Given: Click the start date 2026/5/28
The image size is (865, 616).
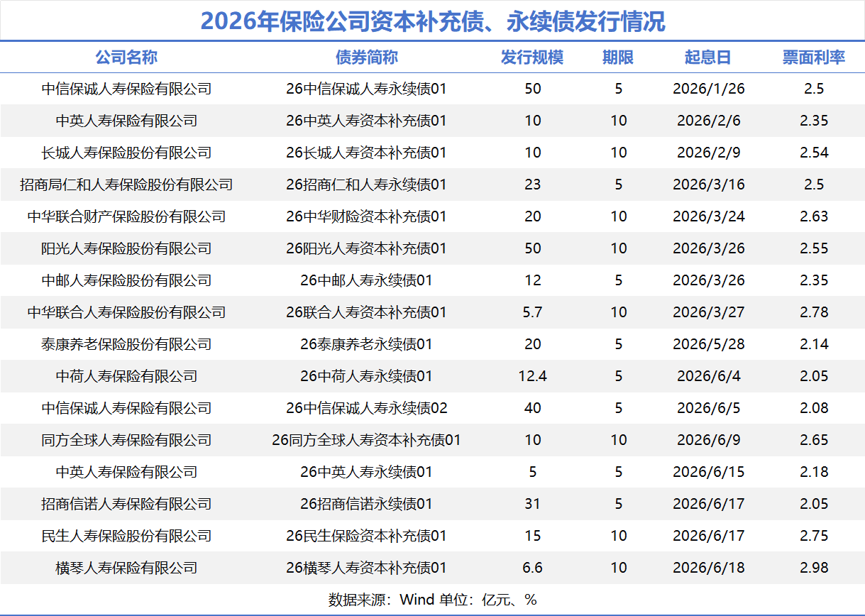Looking at the screenshot, I should pyautogui.click(x=708, y=344).
